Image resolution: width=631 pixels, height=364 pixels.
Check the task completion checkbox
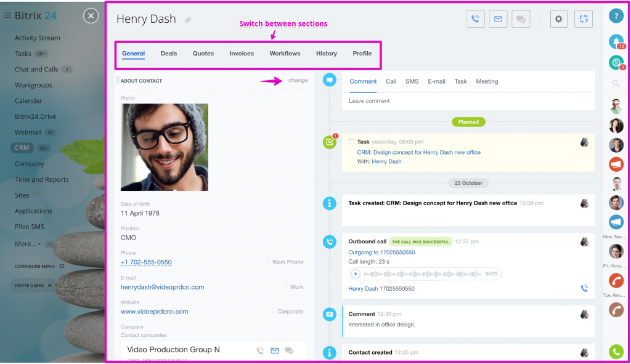351,142
